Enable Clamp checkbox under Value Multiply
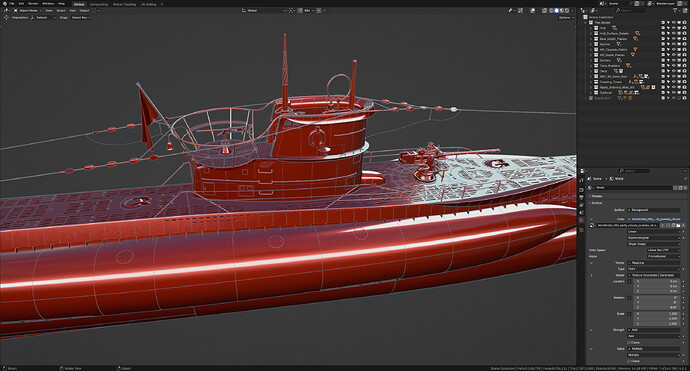Viewport: 690px width, 371px height. [629, 361]
